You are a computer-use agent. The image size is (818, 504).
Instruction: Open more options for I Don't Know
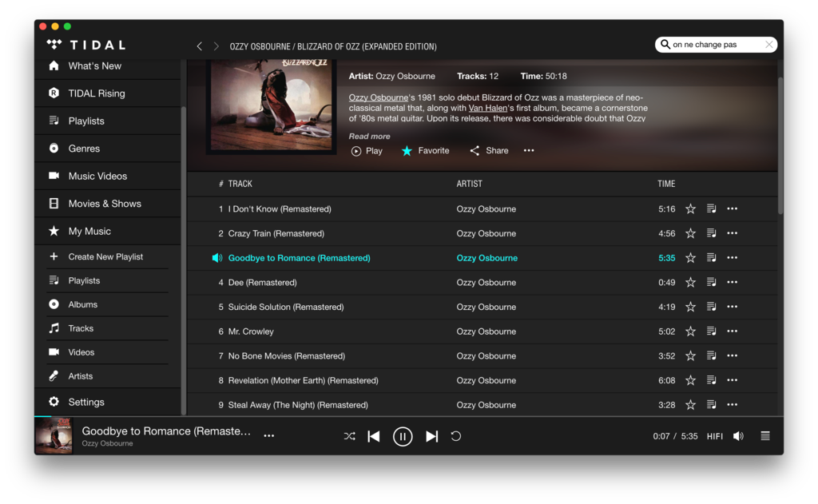point(733,209)
